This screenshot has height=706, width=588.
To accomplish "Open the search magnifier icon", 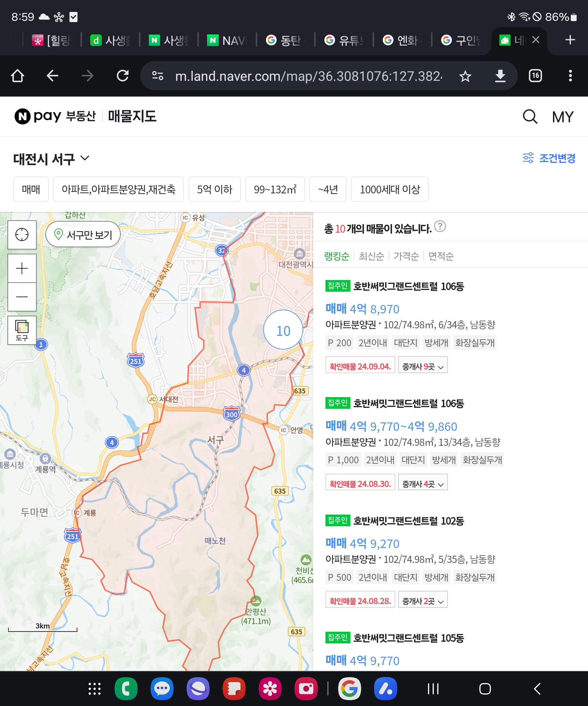I will click(530, 117).
